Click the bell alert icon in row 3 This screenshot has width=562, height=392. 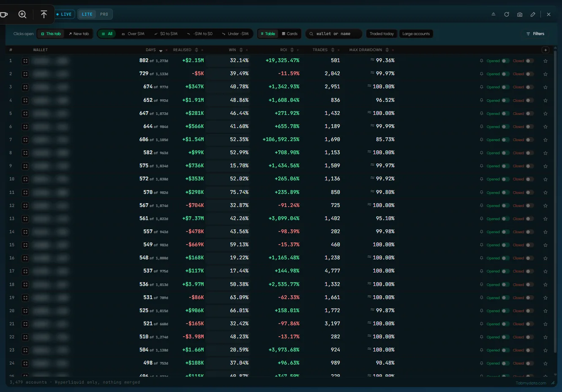click(x=481, y=87)
